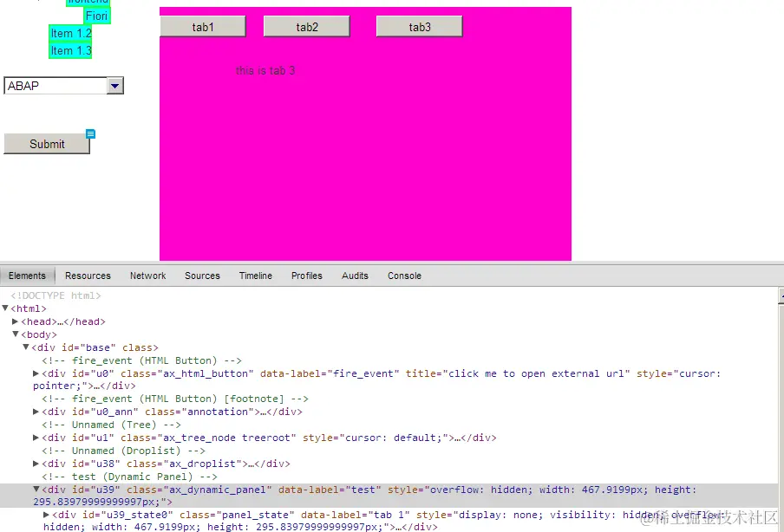Screen dimensions: 784x532
Task: Select the Fiori tree node
Action: click(96, 16)
